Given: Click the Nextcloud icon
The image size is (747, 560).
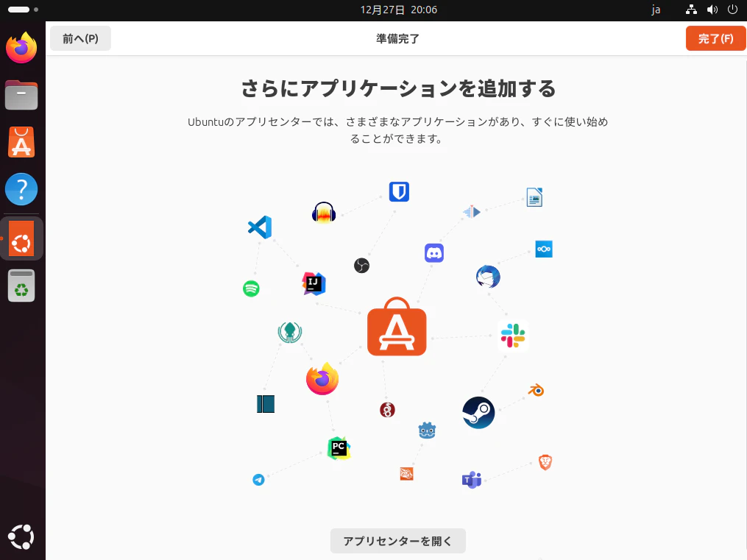Looking at the screenshot, I should [x=544, y=249].
